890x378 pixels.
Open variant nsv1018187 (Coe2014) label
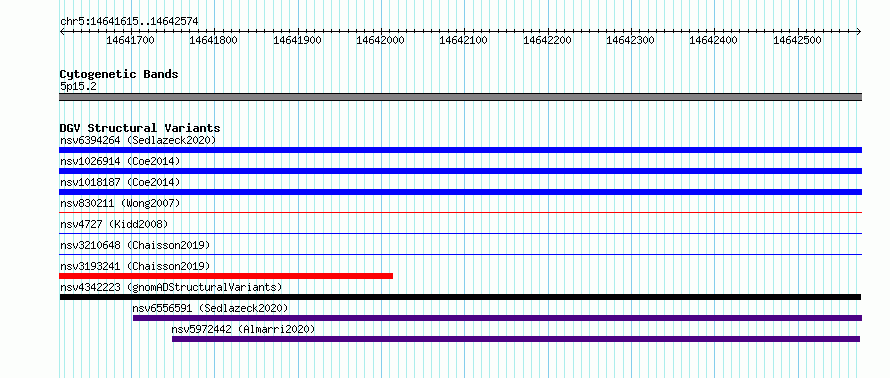point(120,182)
